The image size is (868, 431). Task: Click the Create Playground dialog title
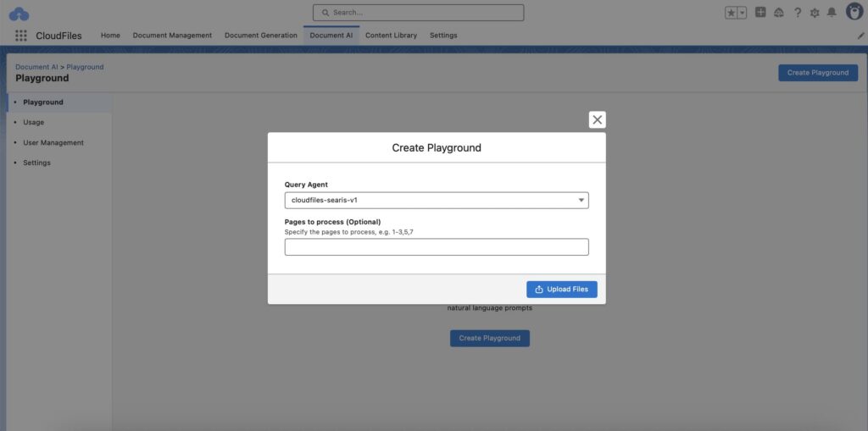click(437, 147)
